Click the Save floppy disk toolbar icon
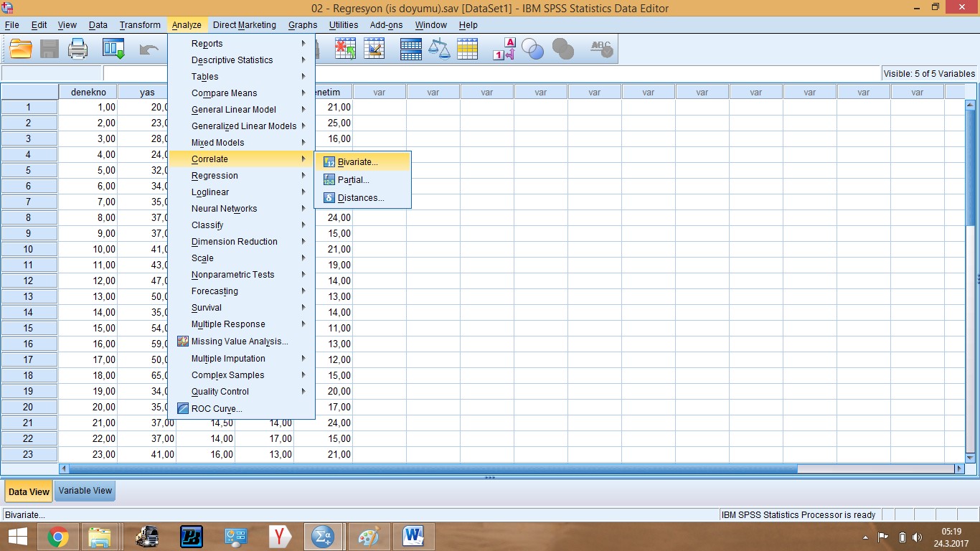Image resolution: width=980 pixels, height=551 pixels. [x=50, y=49]
